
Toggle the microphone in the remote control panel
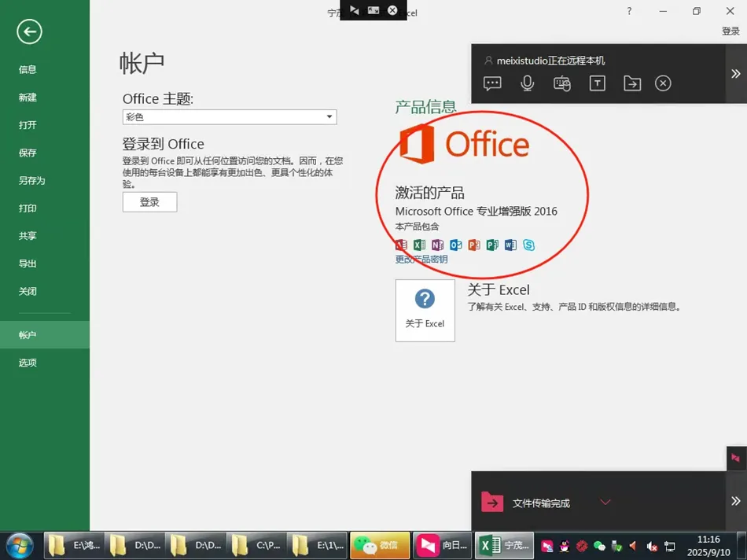[527, 83]
